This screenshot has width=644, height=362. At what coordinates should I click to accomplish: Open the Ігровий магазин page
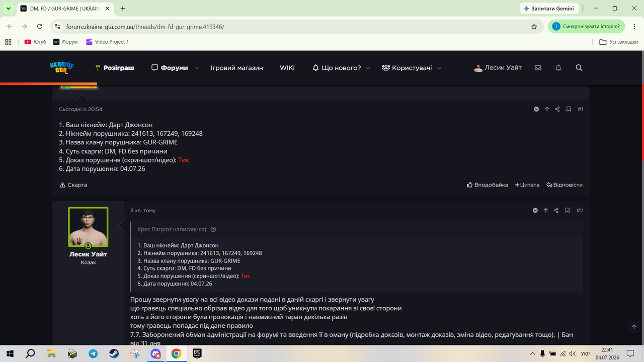(236, 67)
